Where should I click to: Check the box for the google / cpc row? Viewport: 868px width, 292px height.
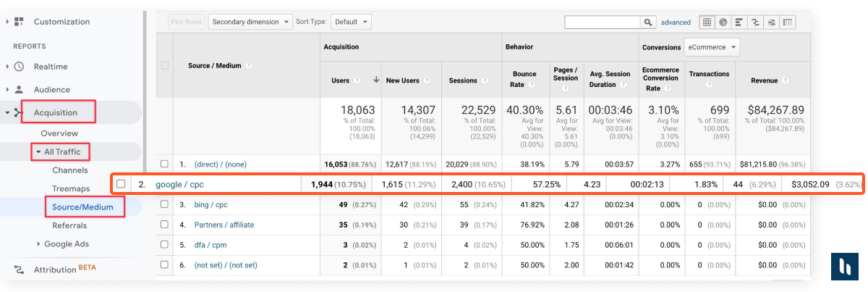tap(121, 184)
